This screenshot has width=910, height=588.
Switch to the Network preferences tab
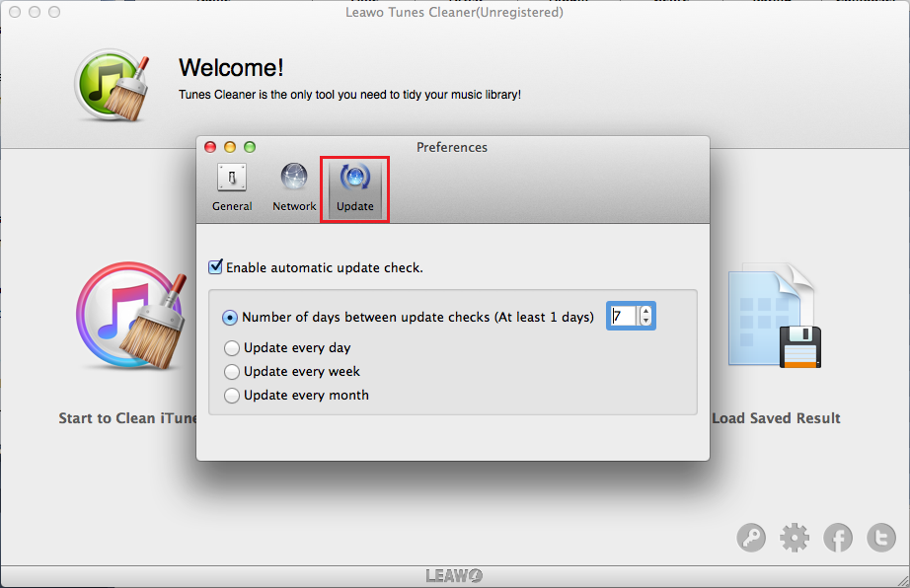(294, 187)
